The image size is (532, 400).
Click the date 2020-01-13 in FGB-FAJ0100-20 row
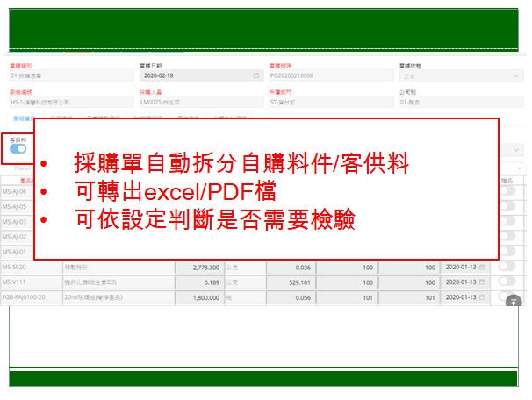[461, 297]
